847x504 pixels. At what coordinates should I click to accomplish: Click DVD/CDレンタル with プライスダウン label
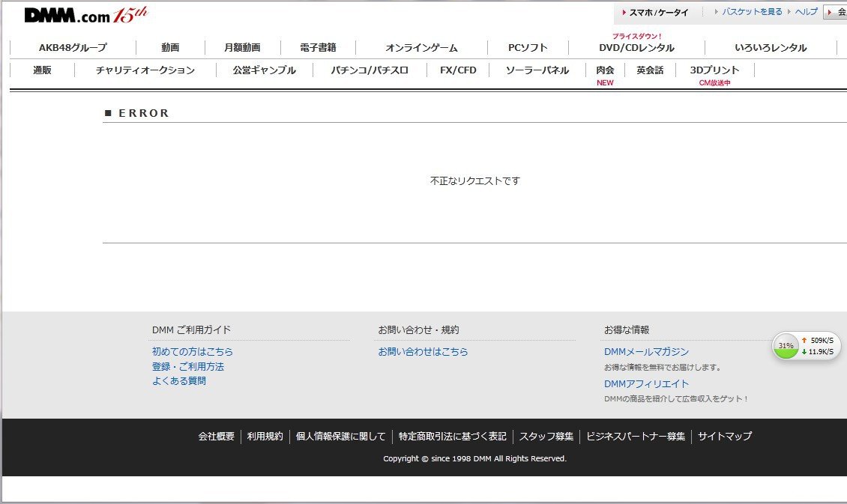point(636,47)
